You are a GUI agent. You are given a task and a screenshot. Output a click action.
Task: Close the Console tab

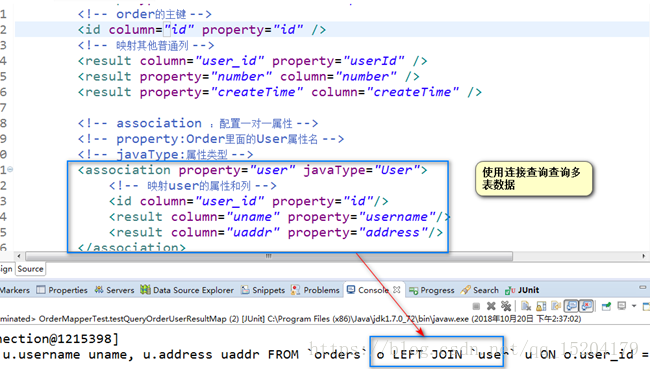pos(397,290)
